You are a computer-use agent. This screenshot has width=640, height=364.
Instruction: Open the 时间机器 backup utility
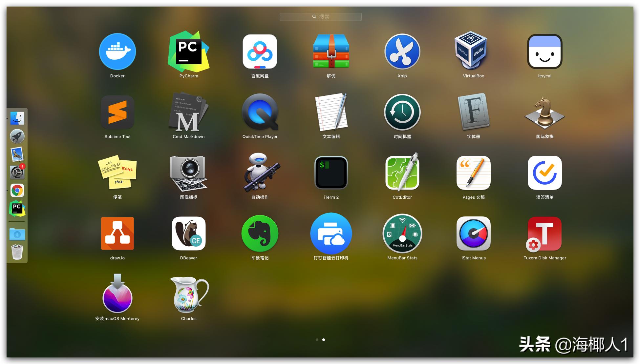click(402, 112)
